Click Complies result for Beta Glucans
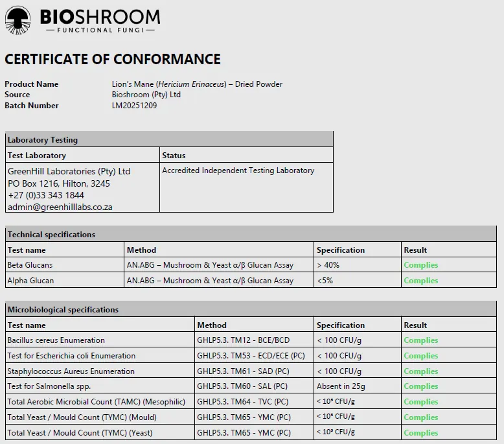Viewport: 504px width, 444px height. coord(421,265)
